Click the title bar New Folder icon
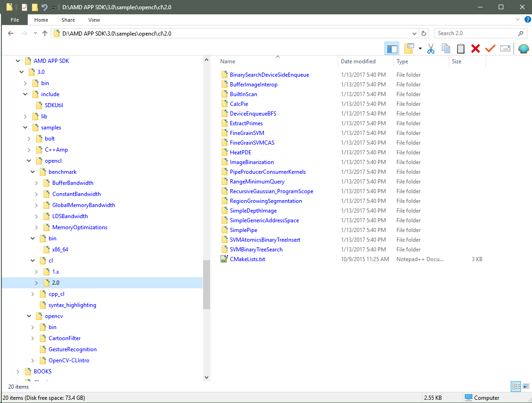This screenshot has width=532, height=403. point(35,7)
